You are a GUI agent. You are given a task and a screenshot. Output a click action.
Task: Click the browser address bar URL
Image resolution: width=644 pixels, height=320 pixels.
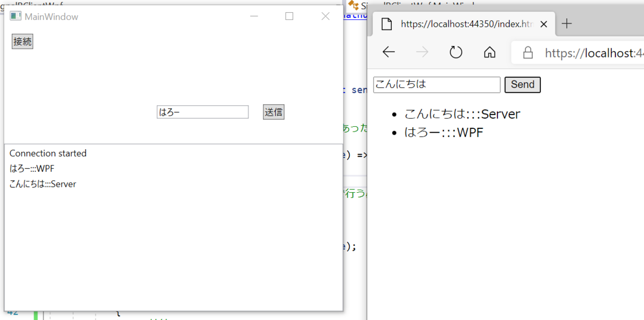(x=594, y=53)
